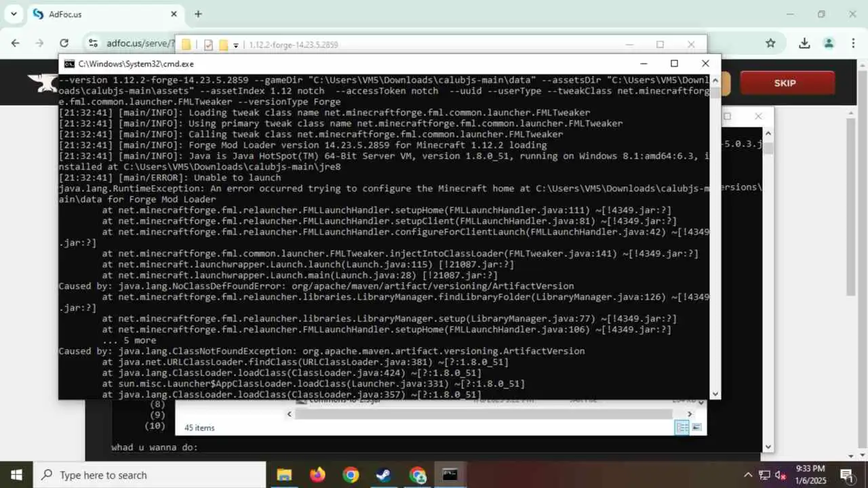Maximize the Explorer window
868x488 pixels.
point(660,45)
